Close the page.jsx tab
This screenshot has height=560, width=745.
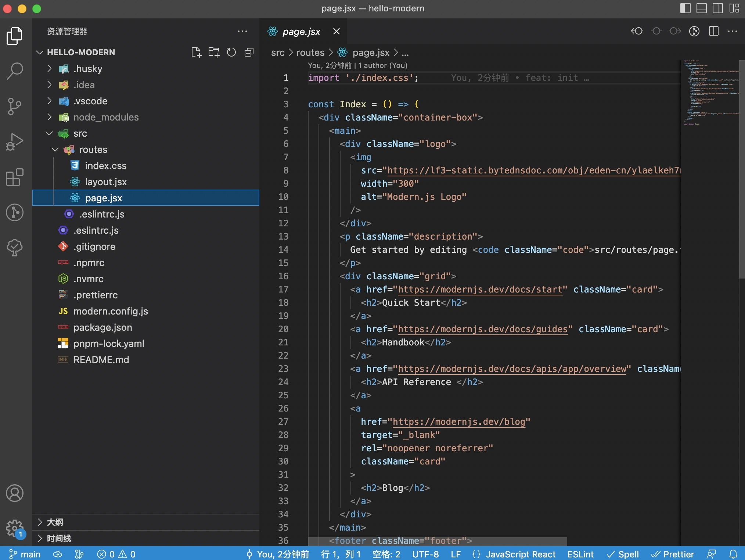click(336, 31)
